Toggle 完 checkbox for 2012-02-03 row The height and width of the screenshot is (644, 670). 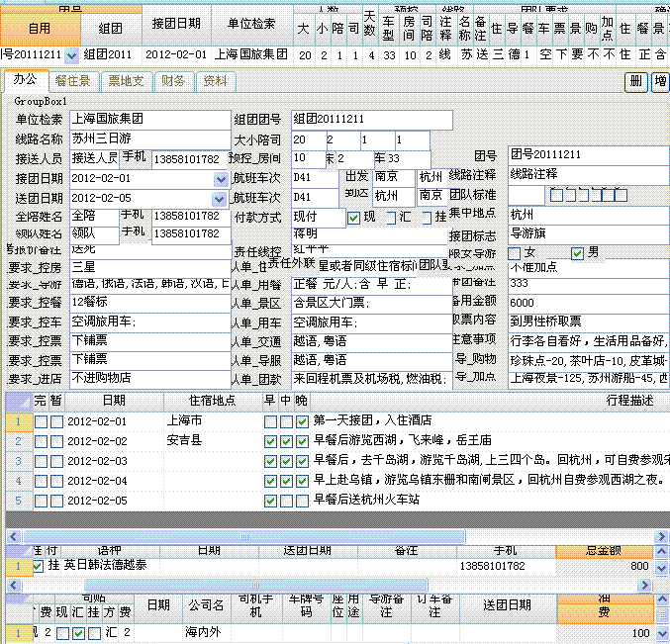pos(41,461)
